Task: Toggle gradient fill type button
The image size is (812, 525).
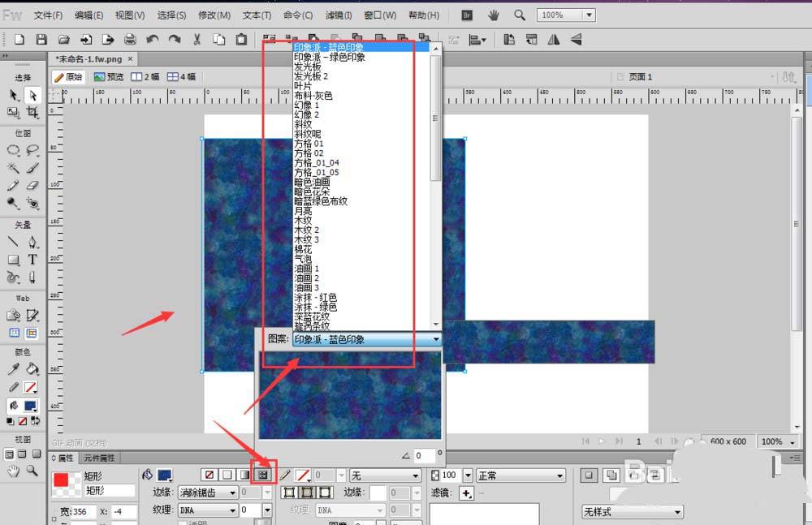Action: point(244,474)
